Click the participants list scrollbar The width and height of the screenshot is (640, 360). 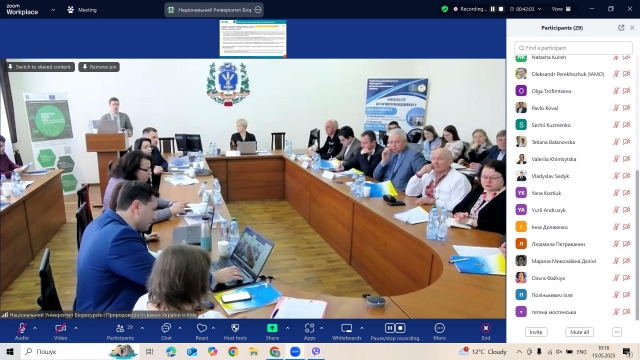(637, 245)
